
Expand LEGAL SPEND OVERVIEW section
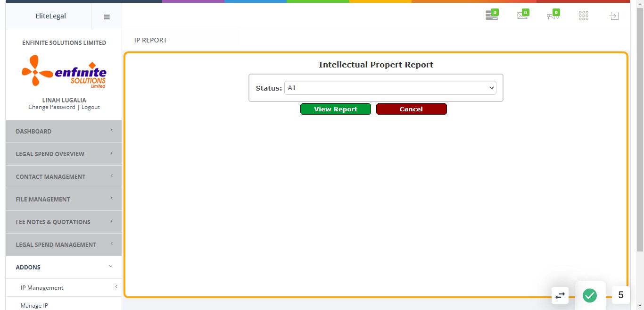[x=64, y=154]
